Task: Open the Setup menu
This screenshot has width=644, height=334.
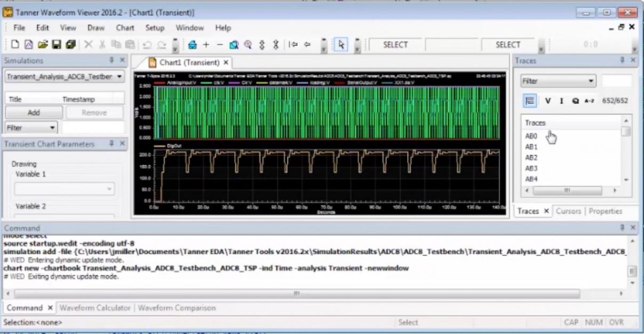Action: point(155,28)
